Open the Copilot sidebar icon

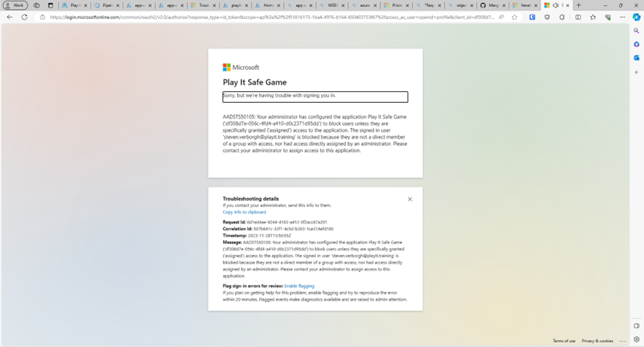coord(636,17)
